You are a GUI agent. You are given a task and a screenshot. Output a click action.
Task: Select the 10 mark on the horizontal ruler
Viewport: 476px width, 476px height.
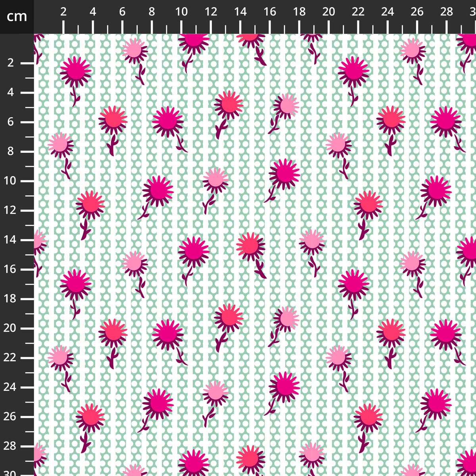[181, 12]
